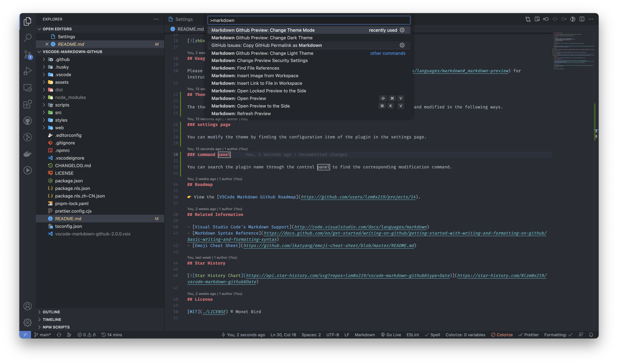Screen dimensions: 618x364
Task: Click the 'other commands' link in the palette
Action: point(388,53)
